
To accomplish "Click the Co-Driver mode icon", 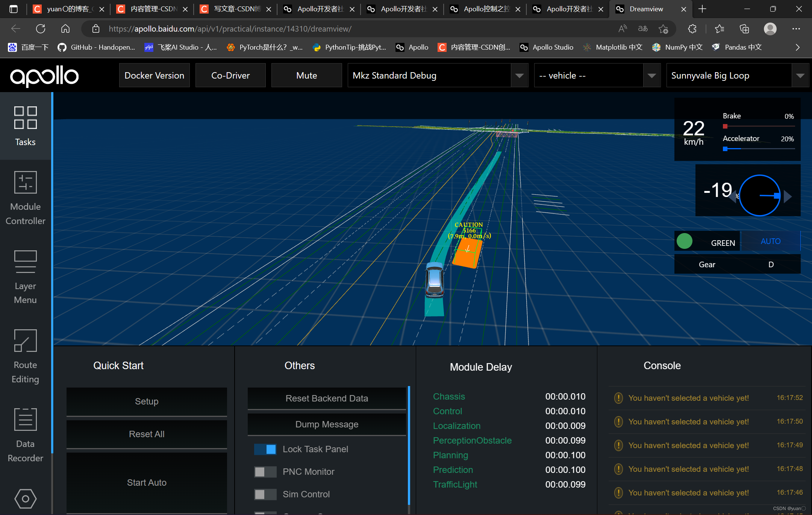I will pyautogui.click(x=232, y=75).
